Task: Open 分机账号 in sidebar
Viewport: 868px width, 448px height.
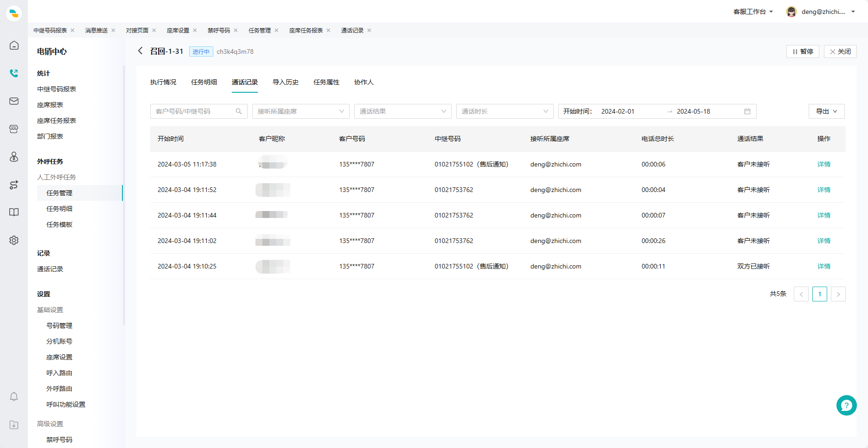Action: pyautogui.click(x=59, y=341)
